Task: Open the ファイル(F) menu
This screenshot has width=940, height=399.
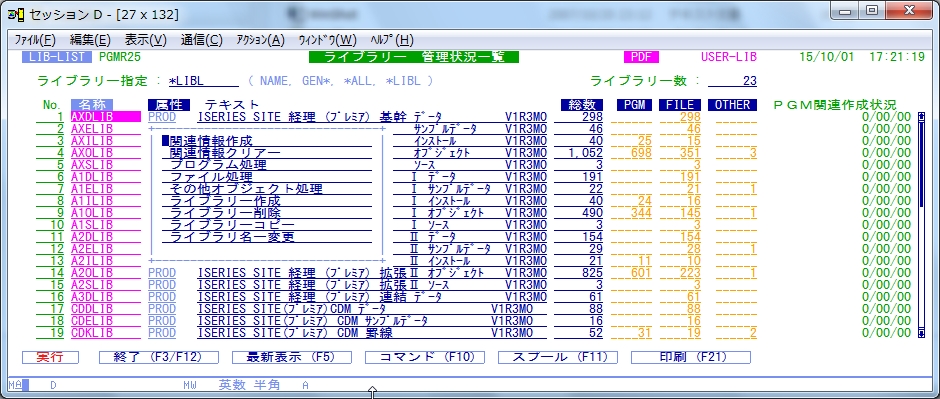Action: (x=35, y=40)
